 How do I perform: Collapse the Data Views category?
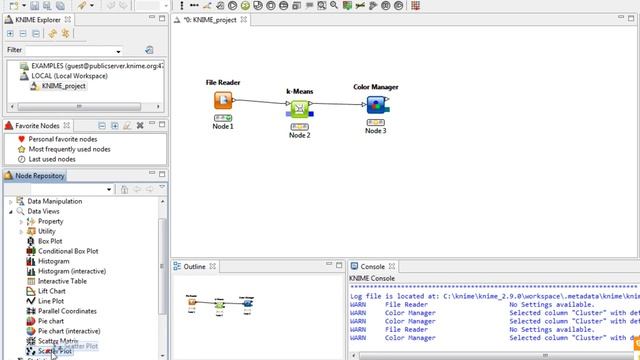[x=11, y=211]
